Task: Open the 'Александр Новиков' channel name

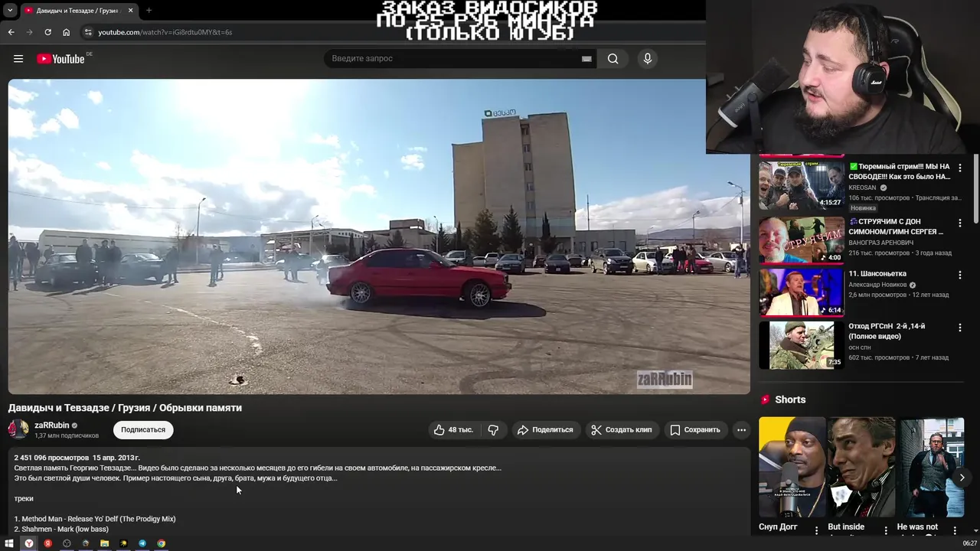Action: pyautogui.click(x=877, y=285)
